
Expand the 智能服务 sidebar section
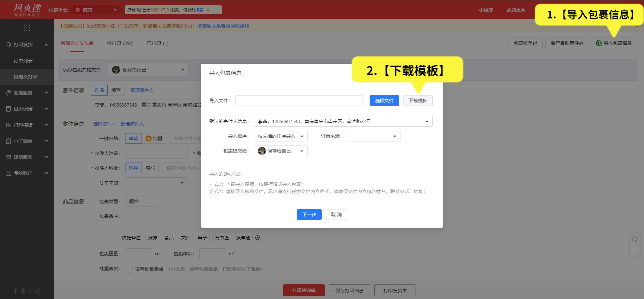coord(46,93)
